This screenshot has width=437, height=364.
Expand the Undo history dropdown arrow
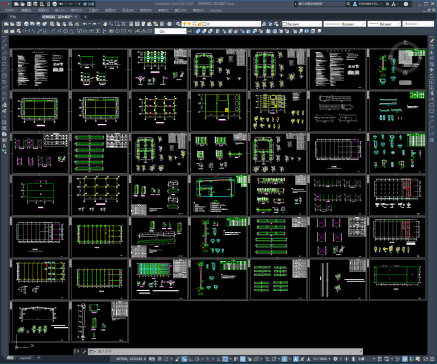point(89,24)
